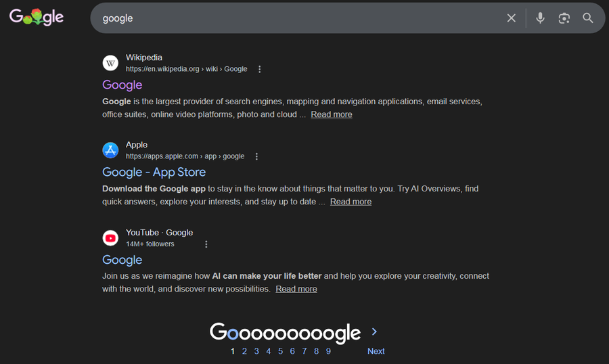Go to results page 5
This screenshot has height=364, width=609.
click(281, 351)
